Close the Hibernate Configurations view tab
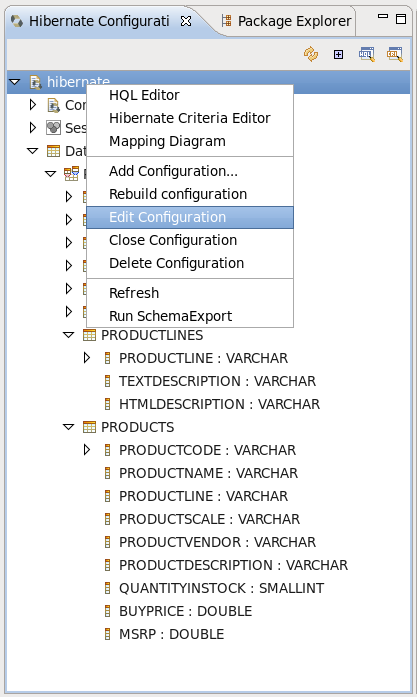This screenshot has height=697, width=417. pyautogui.click(x=186, y=21)
